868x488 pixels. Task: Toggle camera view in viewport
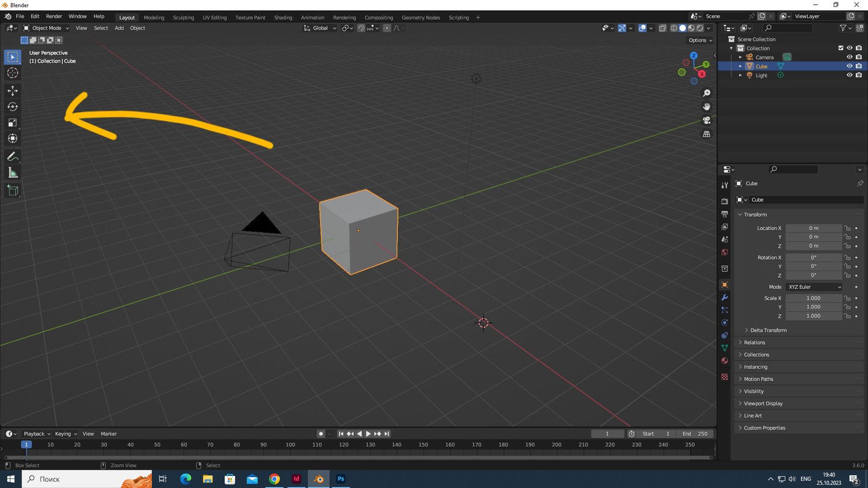click(x=706, y=120)
